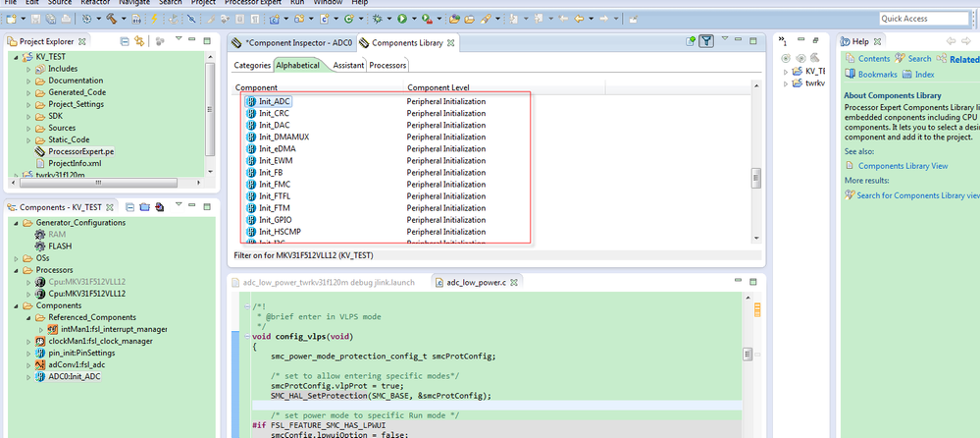Expand the SDK folder in Project Explorer
980x438 pixels.
click(28, 117)
